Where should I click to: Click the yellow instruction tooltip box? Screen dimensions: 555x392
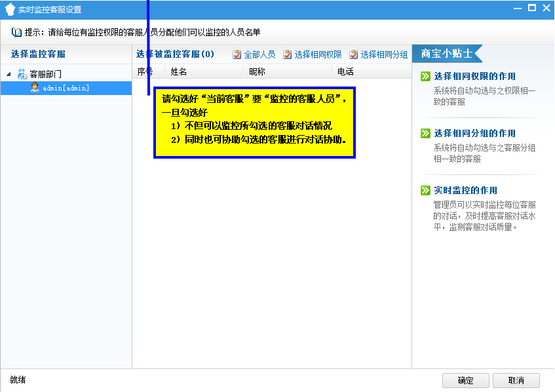[254, 123]
